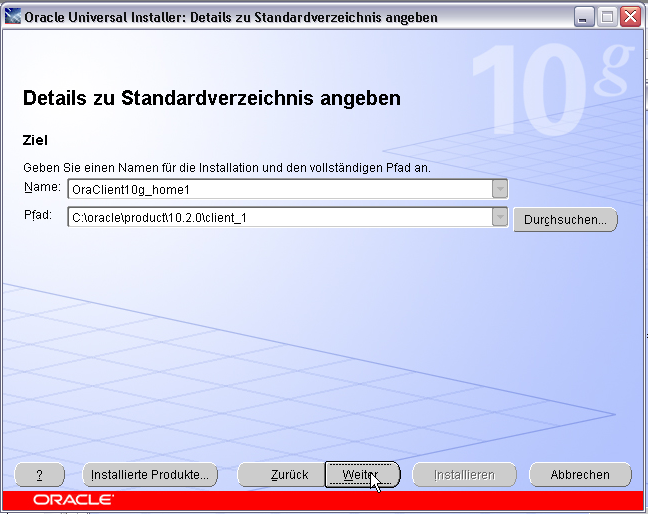Screen dimensions: 648x514
Task: Expand the Pfad dropdown arrow
Action: coord(500,217)
